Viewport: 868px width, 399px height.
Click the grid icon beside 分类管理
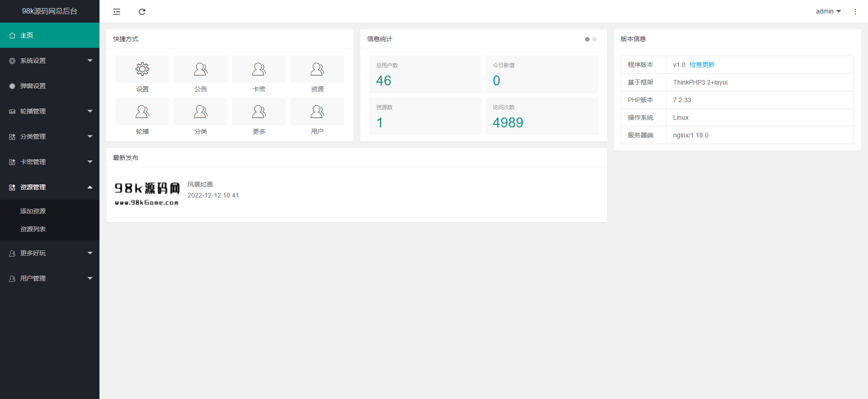(12, 136)
